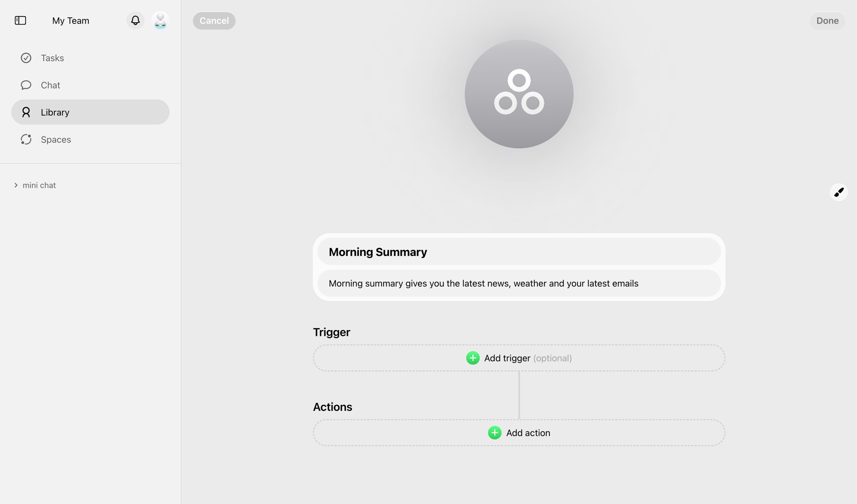Click the green plus on Add trigger

pyautogui.click(x=473, y=358)
